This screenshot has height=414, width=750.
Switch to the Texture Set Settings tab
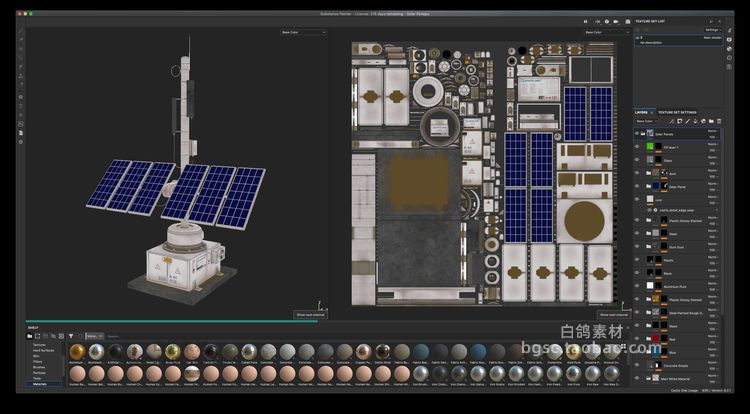pyautogui.click(x=677, y=112)
